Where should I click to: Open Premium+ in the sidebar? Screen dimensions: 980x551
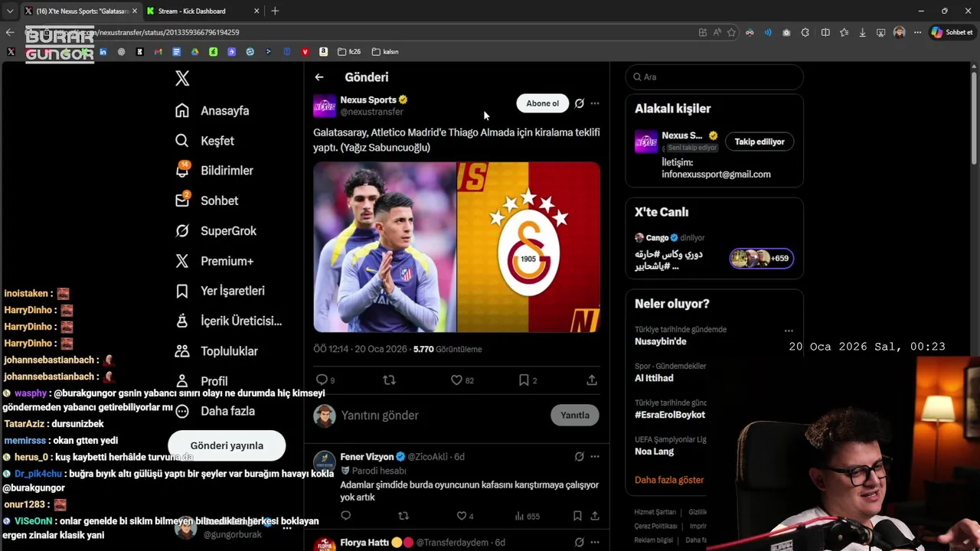pyautogui.click(x=214, y=261)
